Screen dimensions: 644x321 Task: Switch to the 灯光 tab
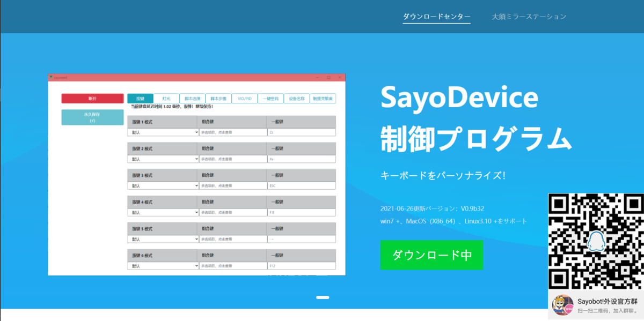pyautogui.click(x=166, y=99)
